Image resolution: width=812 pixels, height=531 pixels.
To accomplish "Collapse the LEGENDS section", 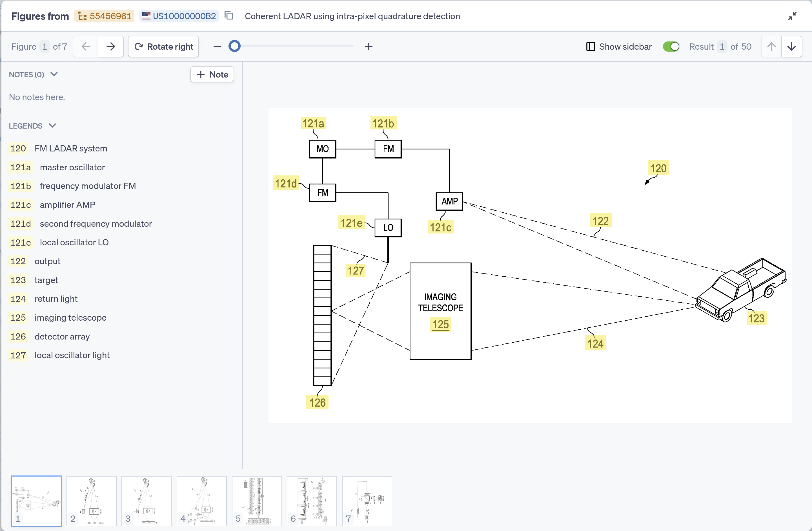I will [52, 126].
